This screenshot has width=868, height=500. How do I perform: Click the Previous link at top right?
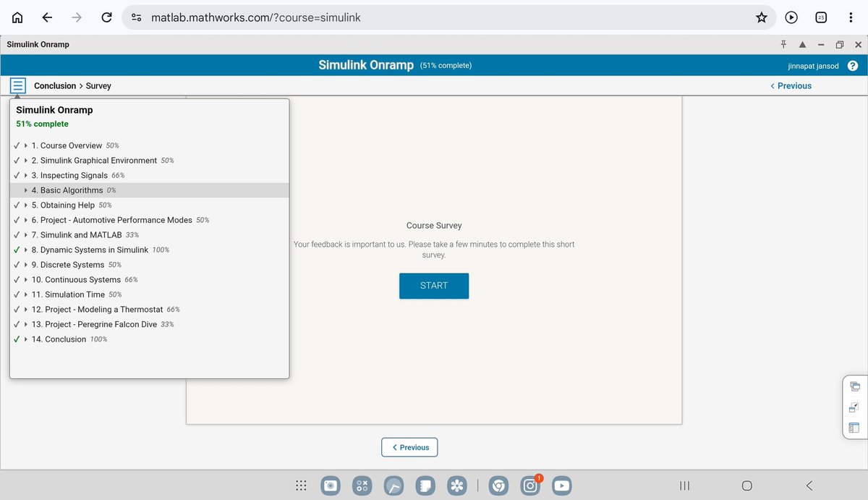[x=791, y=85]
